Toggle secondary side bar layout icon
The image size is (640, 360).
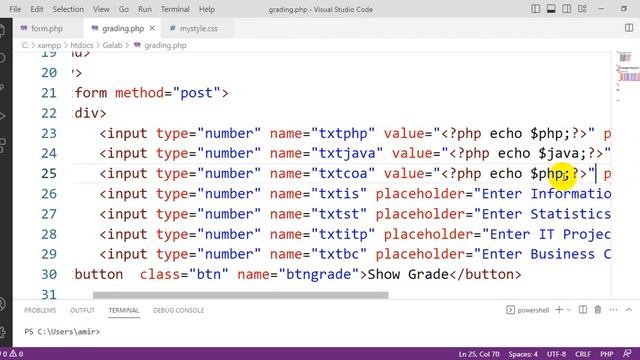tap(567, 9)
